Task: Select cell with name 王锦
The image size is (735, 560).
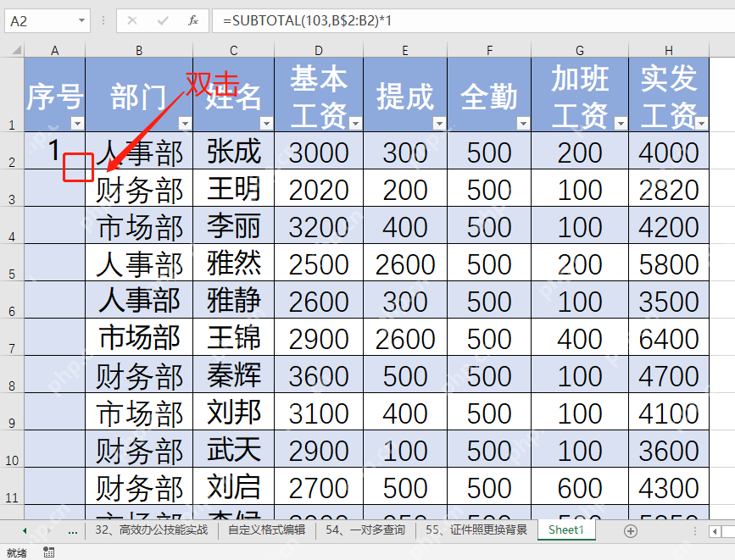Action: (x=233, y=337)
